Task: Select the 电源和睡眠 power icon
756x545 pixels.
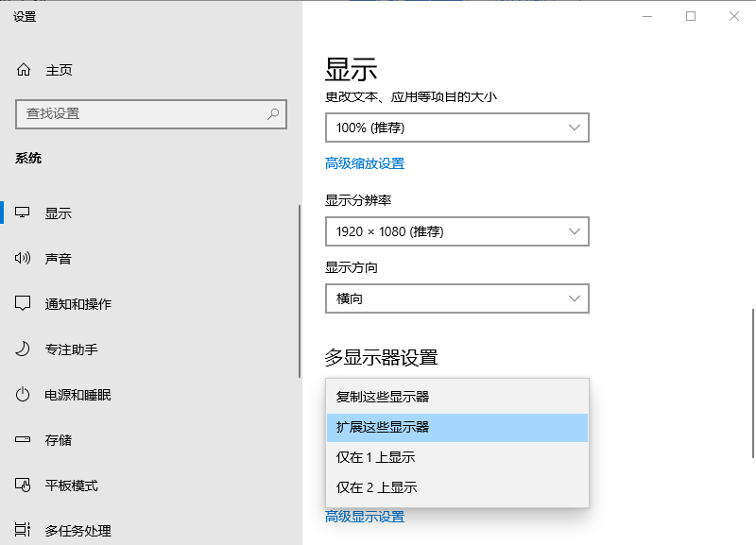Action: [x=24, y=395]
